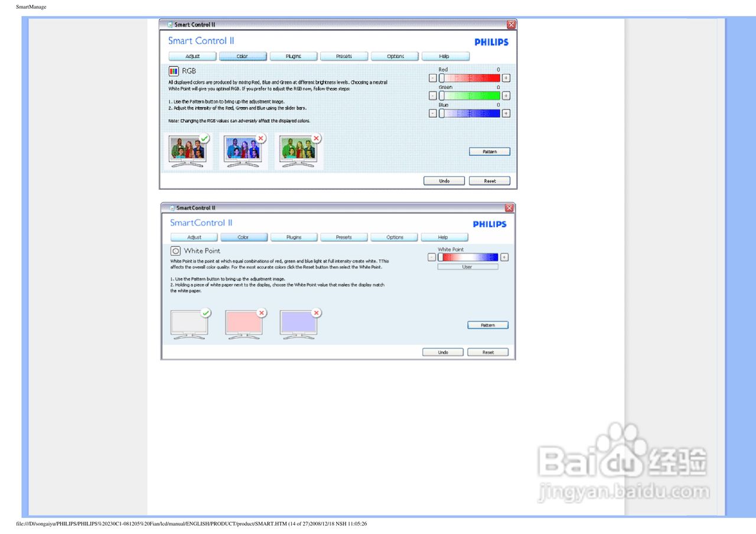Viewport: 756px width, 534px height.
Task: Click the Blue slider bar
Action: [470, 113]
